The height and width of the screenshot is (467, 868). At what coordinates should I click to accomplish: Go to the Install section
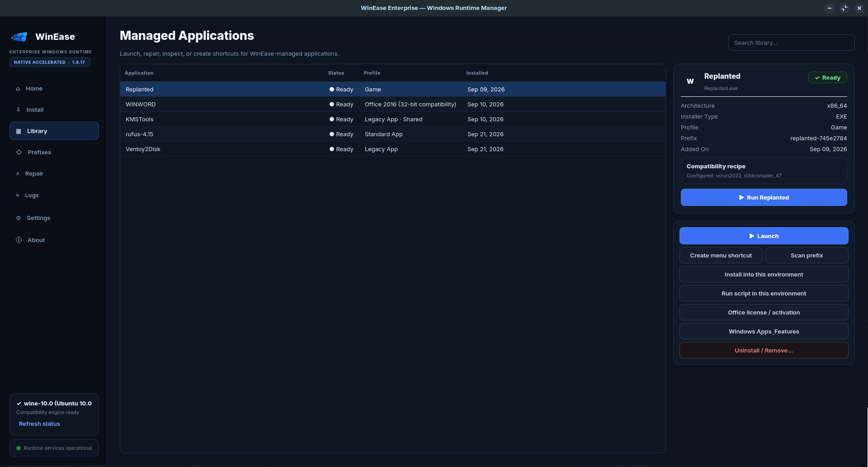(x=54, y=110)
